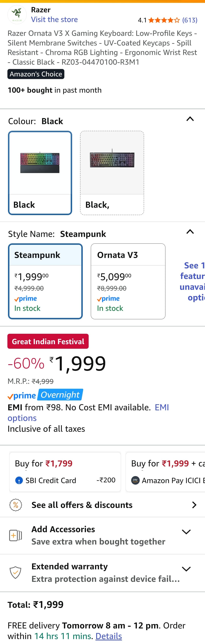The height and width of the screenshot is (644, 205).
Task: Tap the SBI Credit Card icon
Action: [19, 480]
